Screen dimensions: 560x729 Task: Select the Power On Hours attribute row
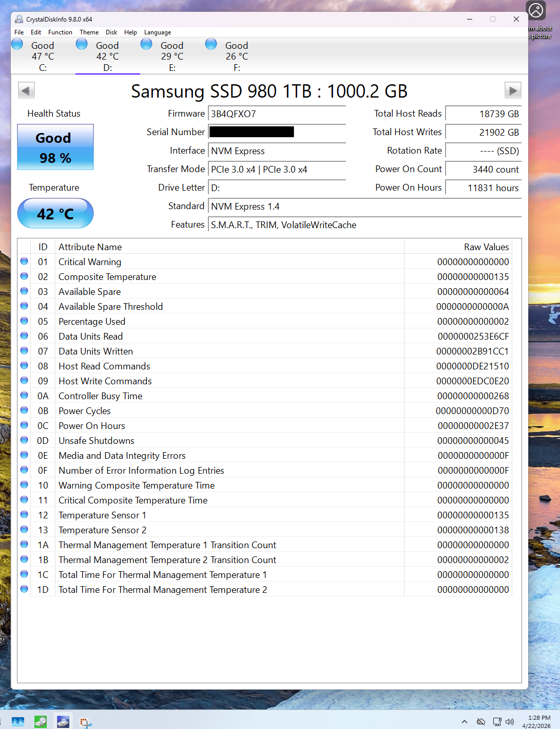coord(265,426)
